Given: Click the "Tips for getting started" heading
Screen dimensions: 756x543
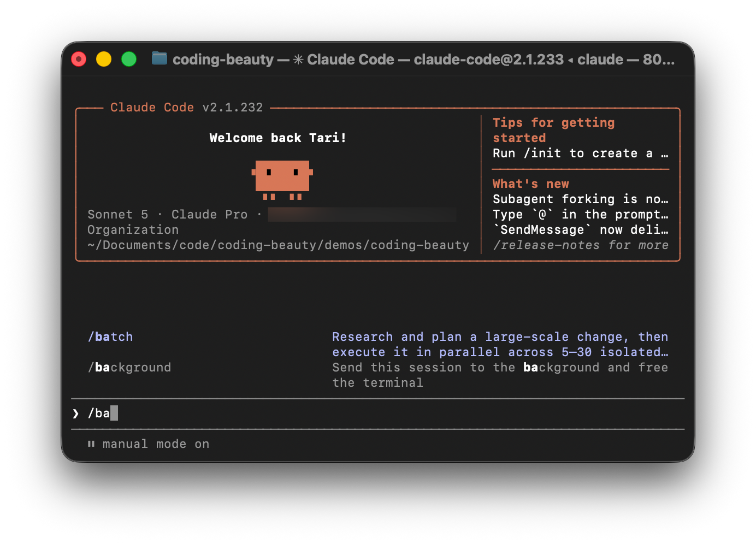Looking at the screenshot, I should point(553,130).
